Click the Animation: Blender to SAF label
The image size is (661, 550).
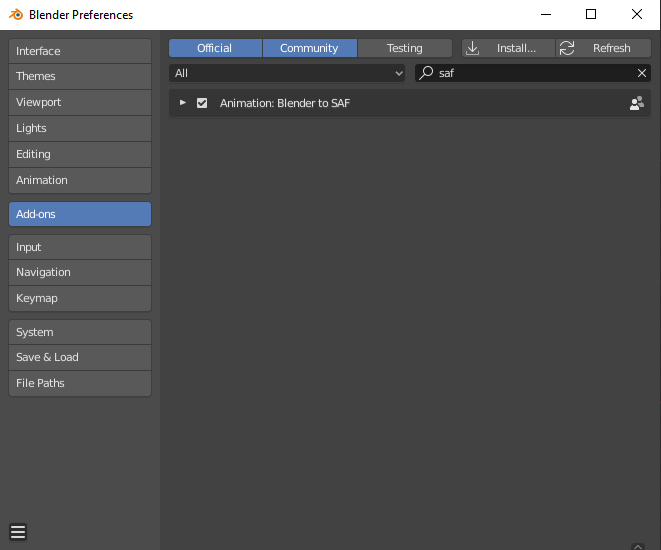(285, 103)
